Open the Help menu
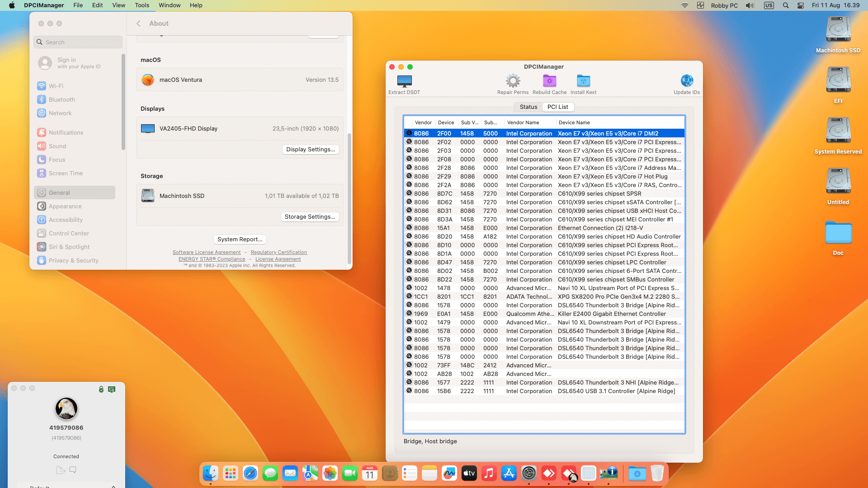The image size is (868, 488). pos(196,5)
